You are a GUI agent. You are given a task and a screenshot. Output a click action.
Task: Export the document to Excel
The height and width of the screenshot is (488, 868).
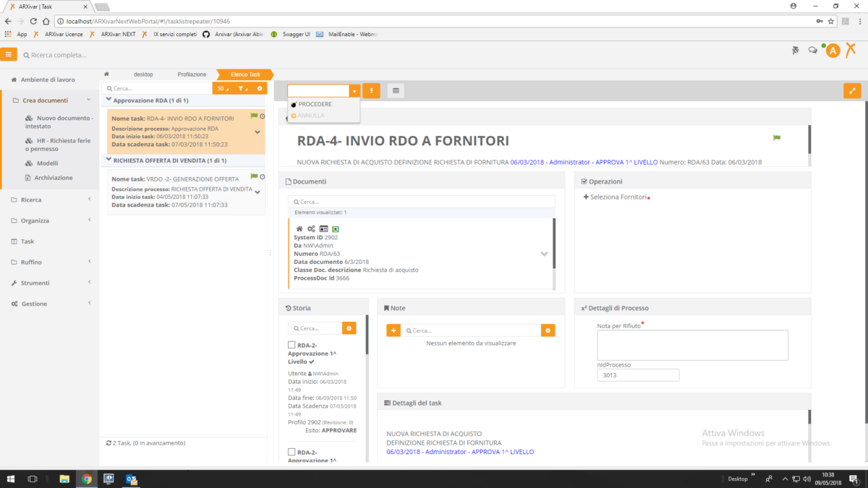click(x=334, y=228)
